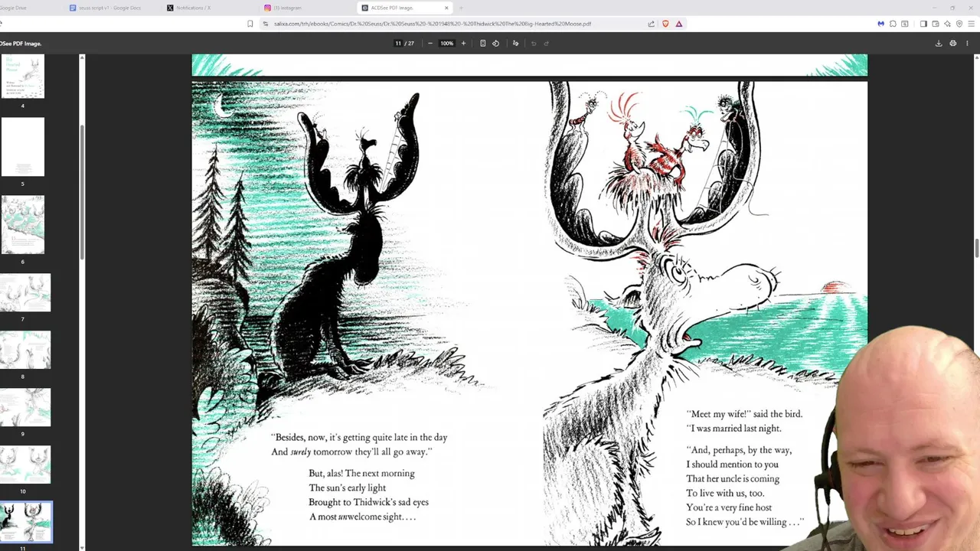Open page 9 thumbnail
Screen dimensions: 980x551
point(25,407)
